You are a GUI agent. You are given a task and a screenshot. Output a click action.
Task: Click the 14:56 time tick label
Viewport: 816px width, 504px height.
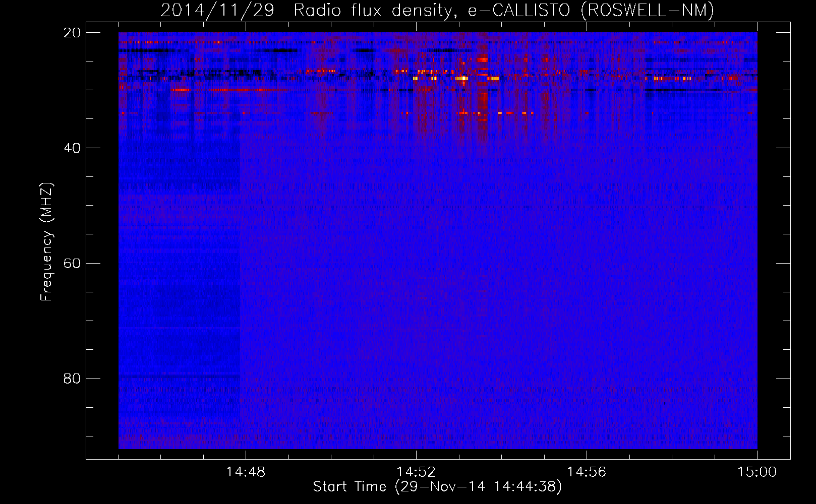pyautogui.click(x=587, y=472)
